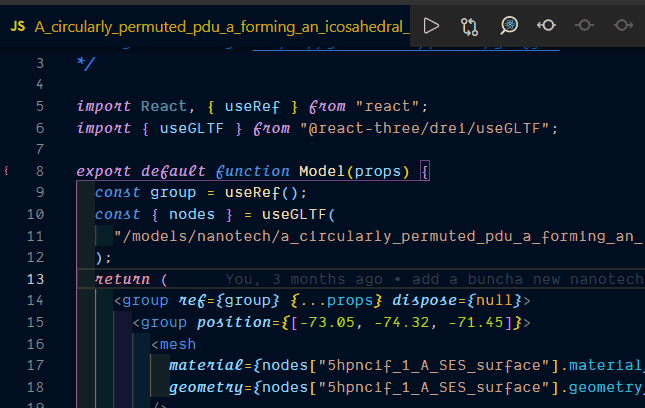645x408 pixels.
Task: Click the red gutter change marker on line 8
Action: pyautogui.click(x=6, y=170)
